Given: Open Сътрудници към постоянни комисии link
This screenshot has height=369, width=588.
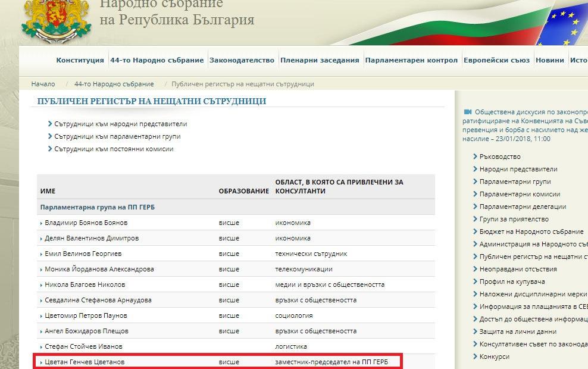Looking at the screenshot, I should 114,149.
